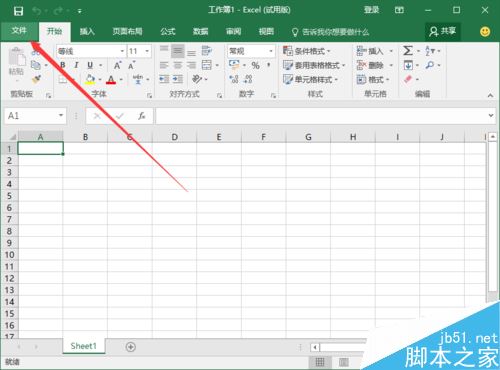Click the Accounting number format icon
Image resolution: width=500 pixels, height=370 pixels.
[234, 65]
